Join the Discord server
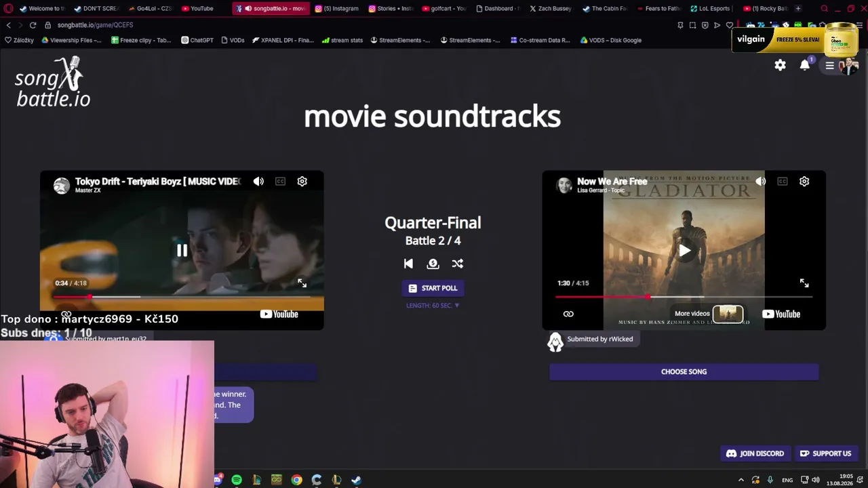Image resolution: width=868 pixels, height=488 pixels. 755,454
